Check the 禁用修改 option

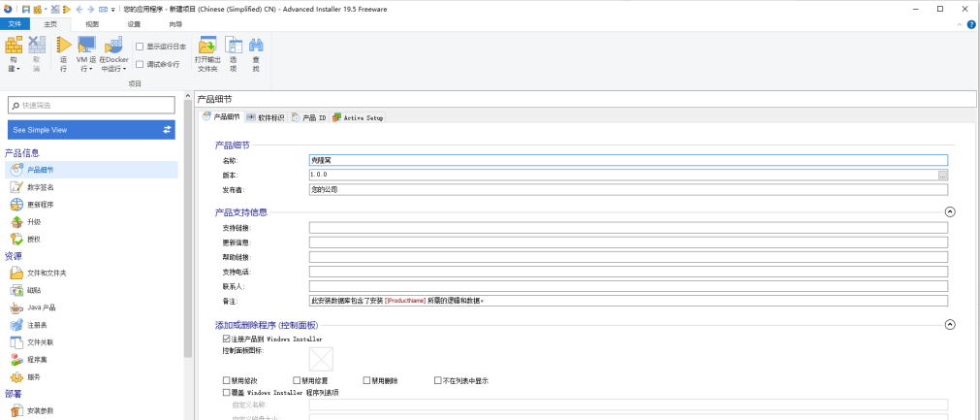point(226,380)
